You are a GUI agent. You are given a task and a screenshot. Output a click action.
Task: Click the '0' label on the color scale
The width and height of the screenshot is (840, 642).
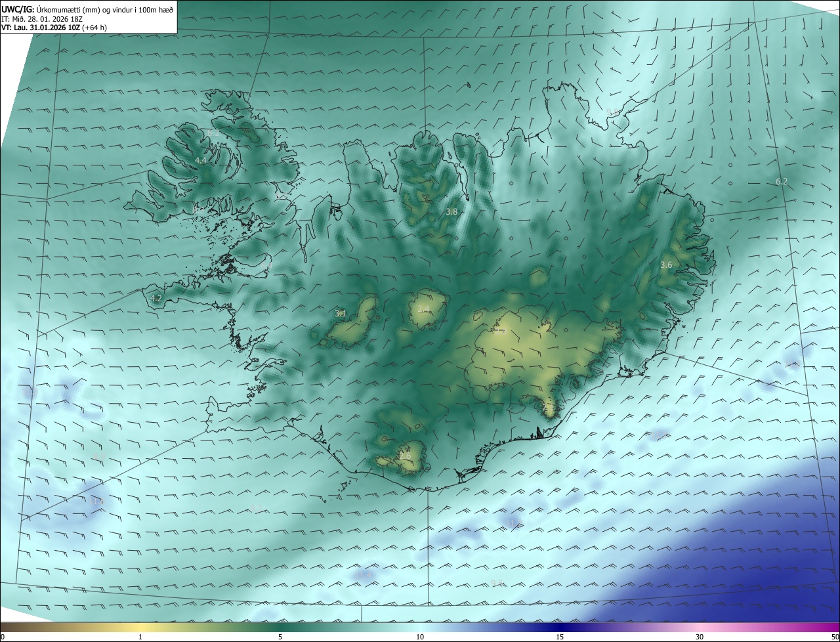tap(2, 637)
